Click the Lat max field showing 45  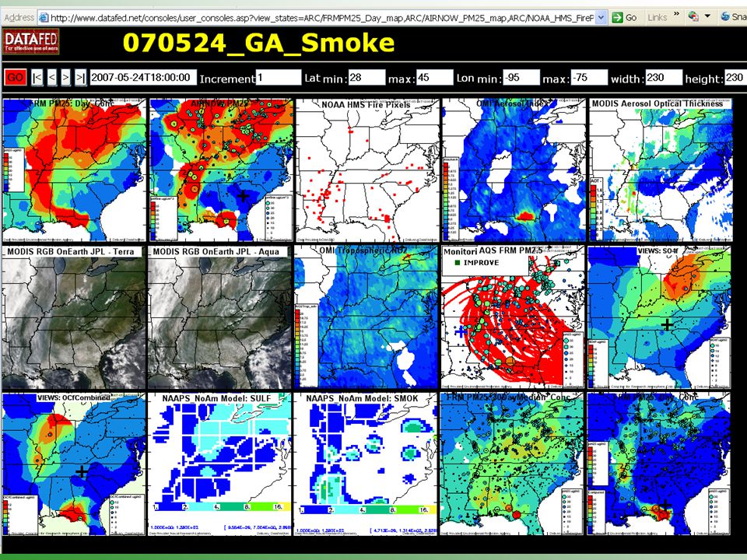434,77
